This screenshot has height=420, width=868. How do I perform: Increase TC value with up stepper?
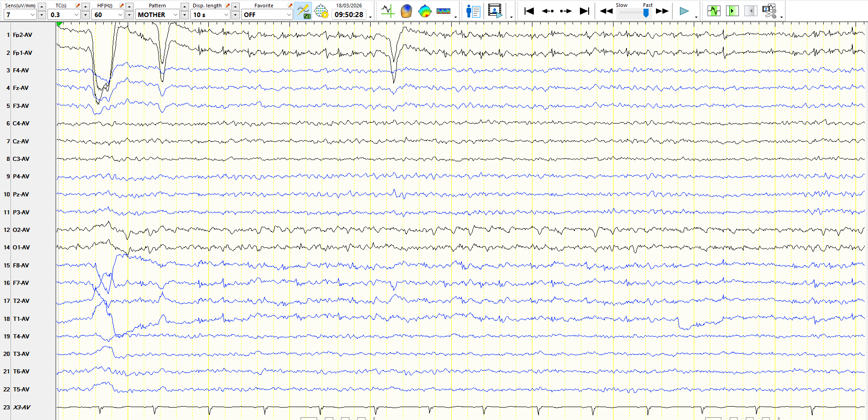tap(86, 6)
